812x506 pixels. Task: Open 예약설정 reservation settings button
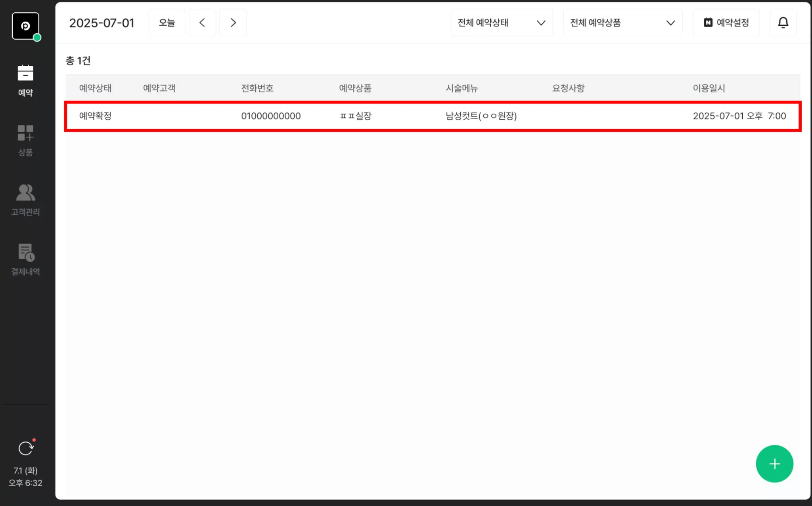(726, 23)
